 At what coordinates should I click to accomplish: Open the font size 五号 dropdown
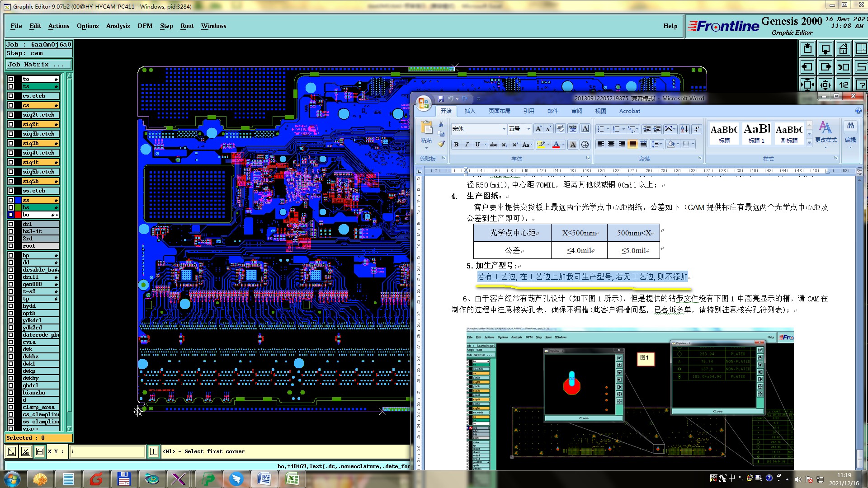coord(528,129)
